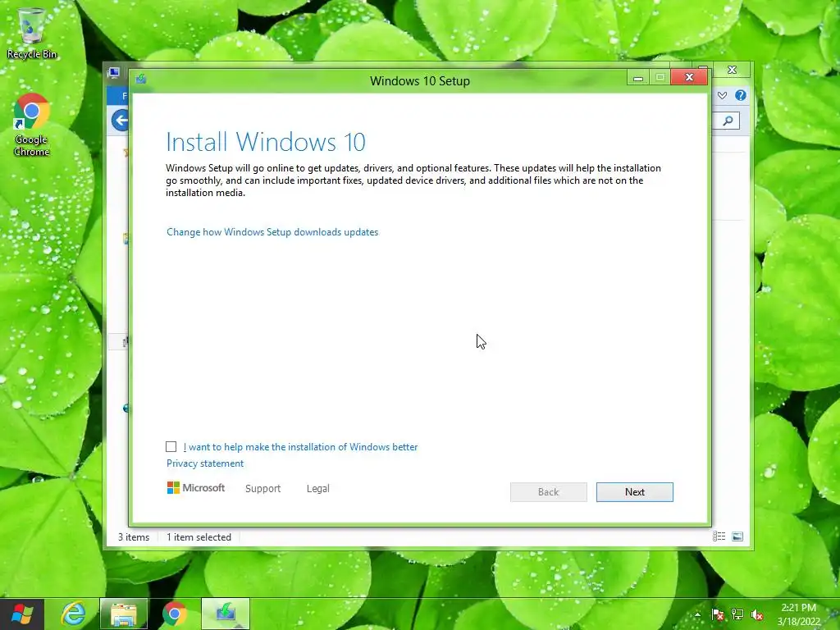Image resolution: width=840 pixels, height=630 pixels.
Task: Click the muted volume tray icon
Action: tap(757, 614)
